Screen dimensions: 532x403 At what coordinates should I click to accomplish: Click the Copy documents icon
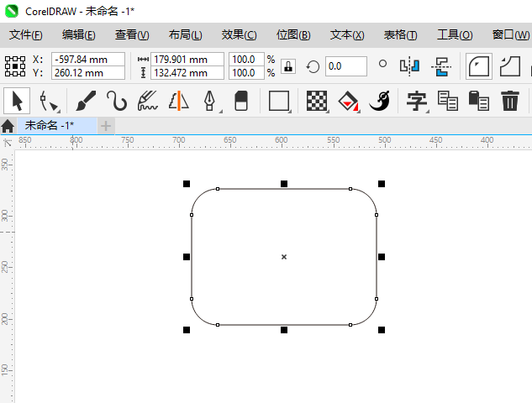click(448, 101)
